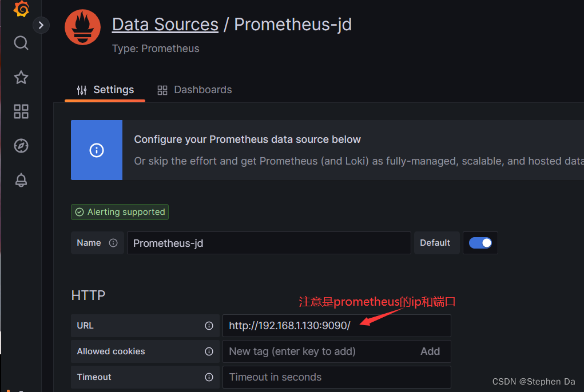This screenshot has width=584, height=392.
Task: Open Starred items star icon
Action: (21, 77)
